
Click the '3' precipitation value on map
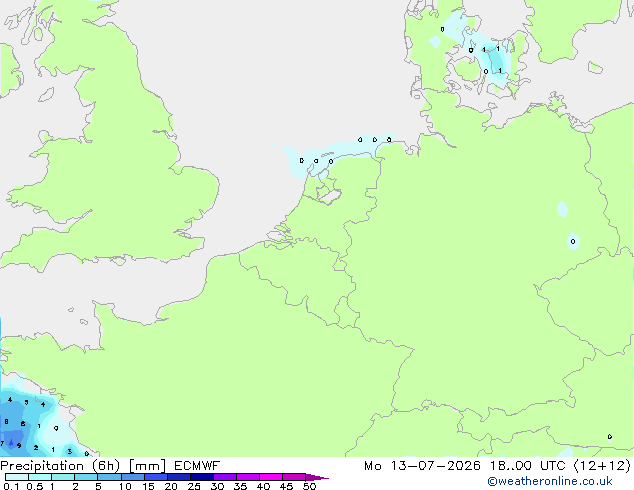(x=70, y=452)
